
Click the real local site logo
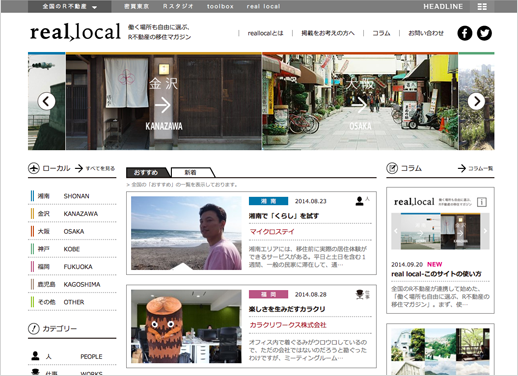coord(75,32)
